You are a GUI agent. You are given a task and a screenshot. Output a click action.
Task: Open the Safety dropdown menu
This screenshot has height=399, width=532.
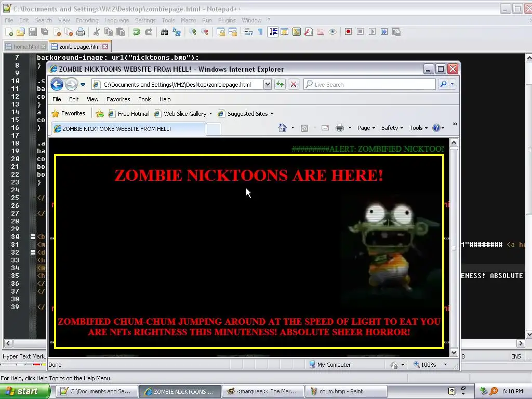click(x=392, y=128)
